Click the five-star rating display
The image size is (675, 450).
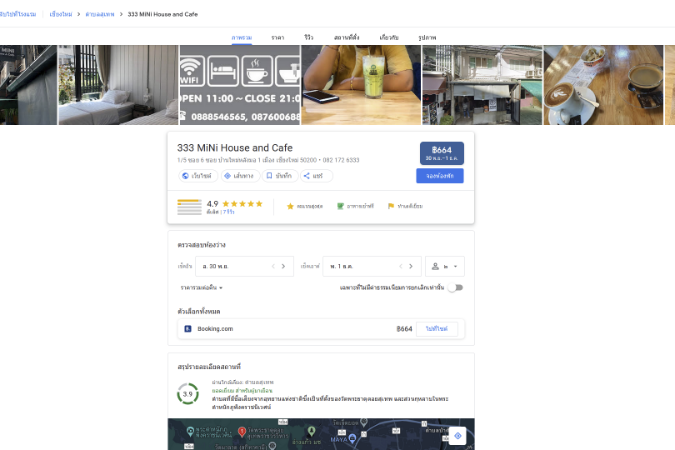[x=242, y=204]
